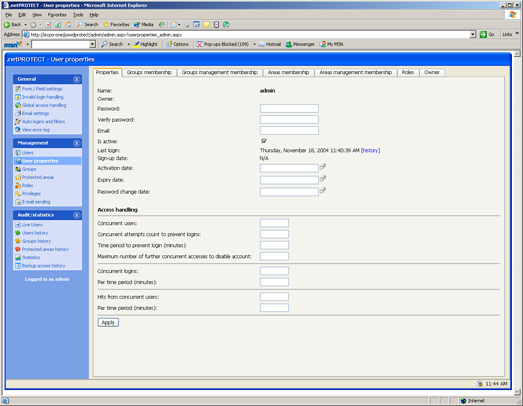This screenshot has height=406, width=523.
Task: Collapse the General sidebar panel
Action: (76, 79)
